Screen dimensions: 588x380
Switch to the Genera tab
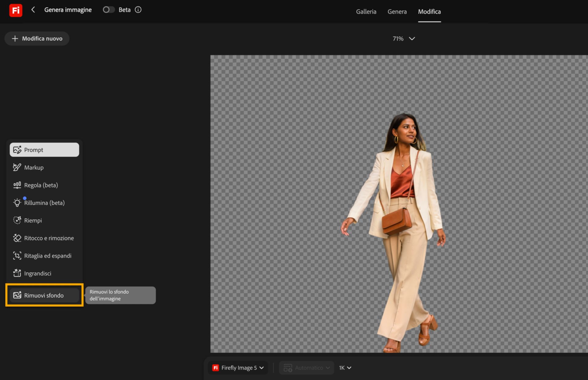(x=397, y=12)
